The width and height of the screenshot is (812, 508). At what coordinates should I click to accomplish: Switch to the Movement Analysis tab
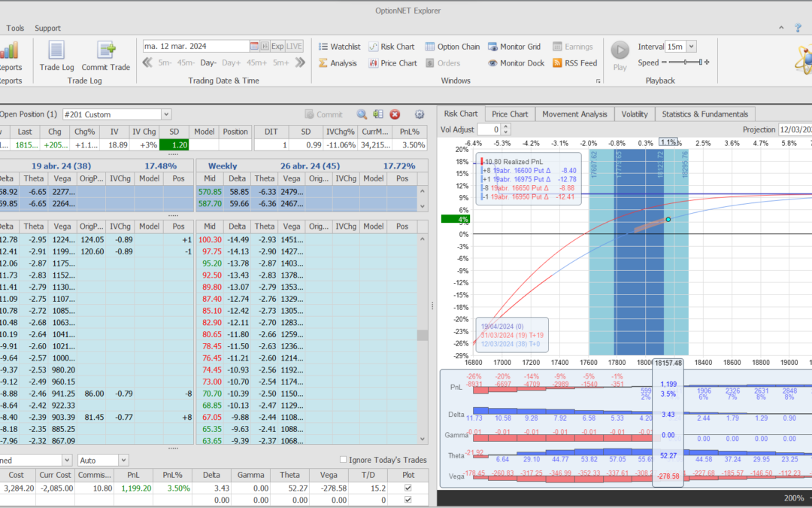click(x=574, y=114)
